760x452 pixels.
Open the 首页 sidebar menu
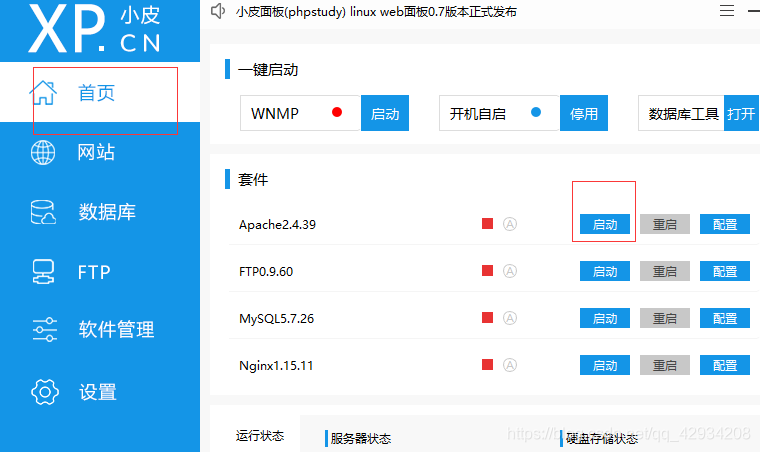(x=100, y=92)
